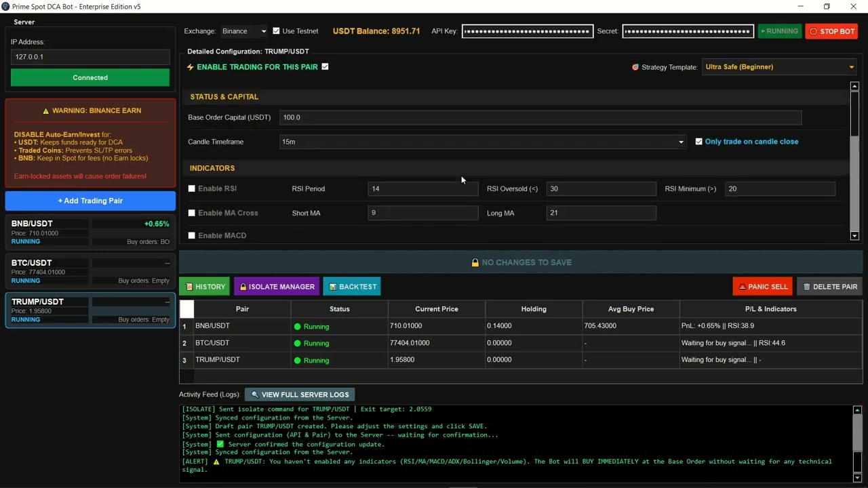
Task: Open the Strategy Template dropdown
Action: (779, 67)
